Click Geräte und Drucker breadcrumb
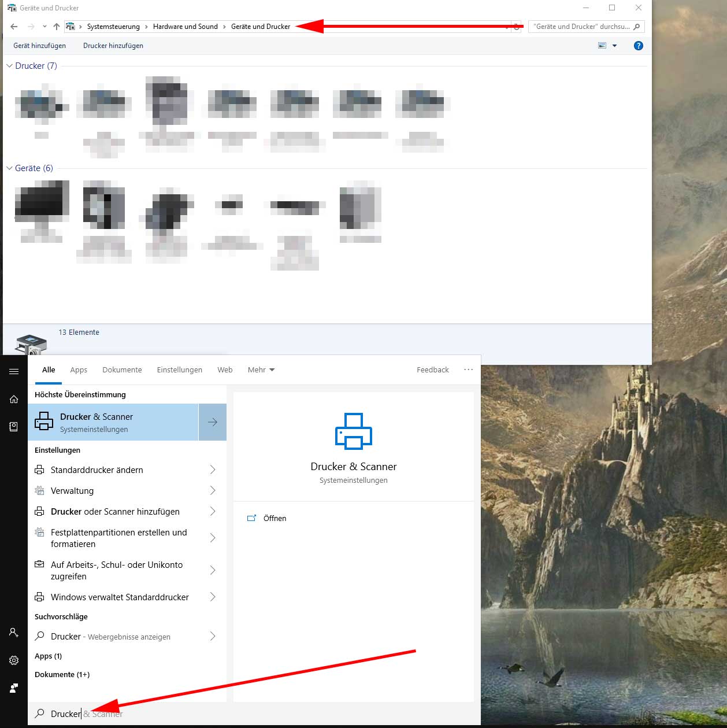 point(261,27)
